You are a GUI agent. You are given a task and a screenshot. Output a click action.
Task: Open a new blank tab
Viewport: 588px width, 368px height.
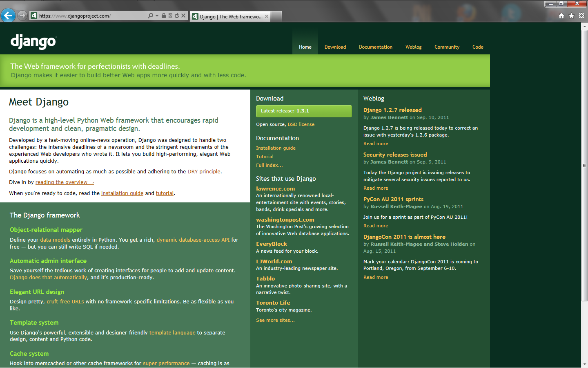tap(276, 16)
